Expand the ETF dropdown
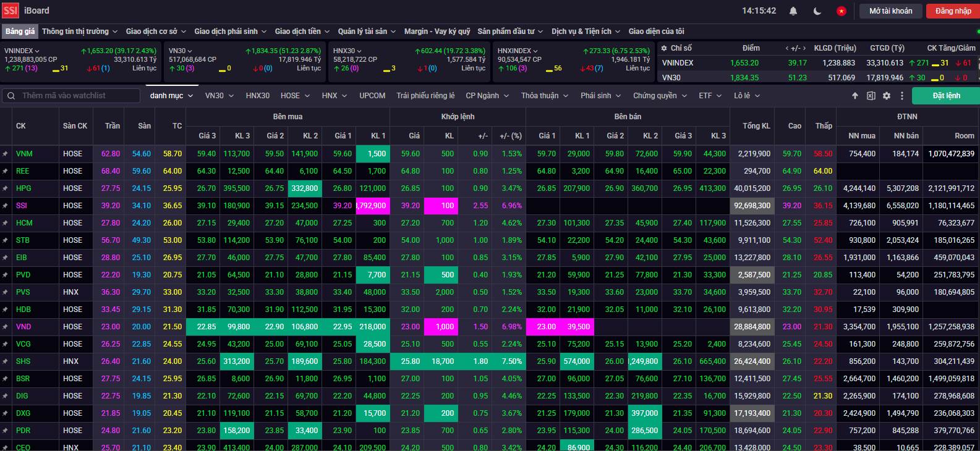Image resolution: width=980 pixels, height=451 pixels. tap(710, 96)
